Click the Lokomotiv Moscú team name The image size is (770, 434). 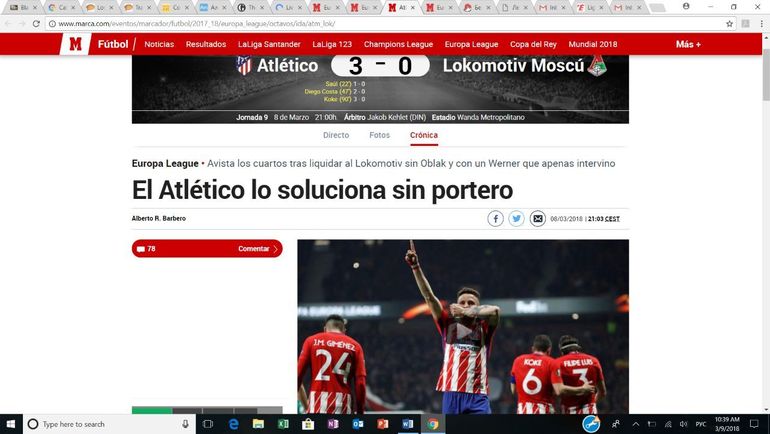coord(513,65)
